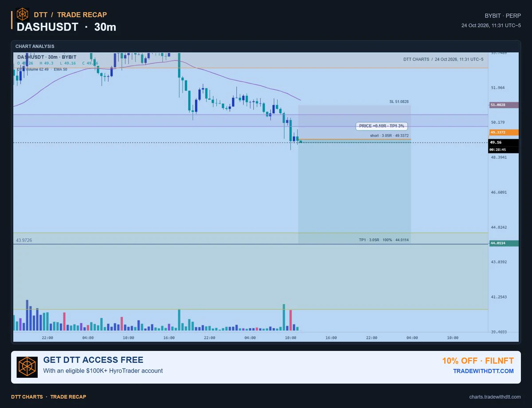Click the DASHUSDT 30m BYBIT chart legend
532x408 pixels.
coord(47,57)
